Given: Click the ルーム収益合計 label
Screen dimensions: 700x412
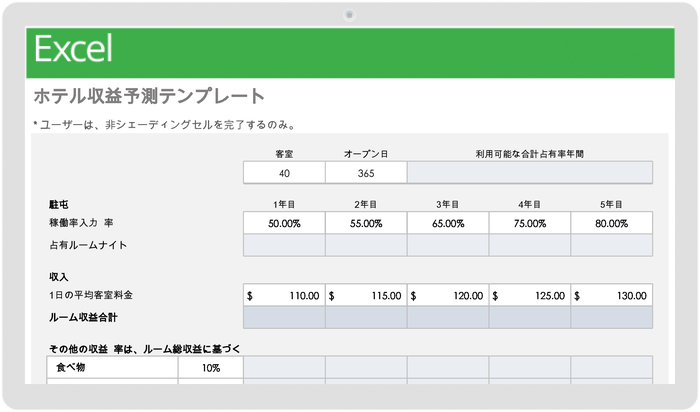Looking at the screenshot, I should pos(83,317).
